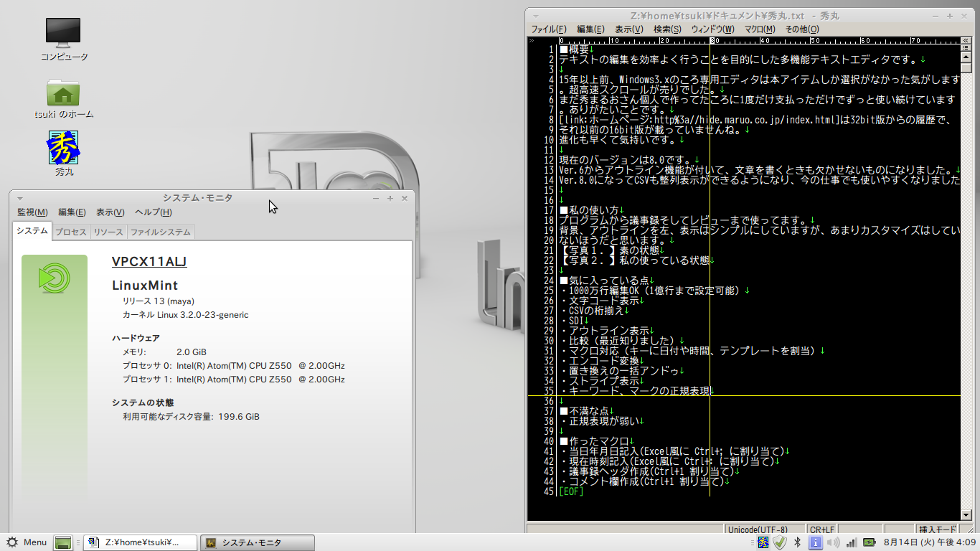Open the Hidemaru title bar menu arrow
Screen dimensions: 980x551
(536, 15)
